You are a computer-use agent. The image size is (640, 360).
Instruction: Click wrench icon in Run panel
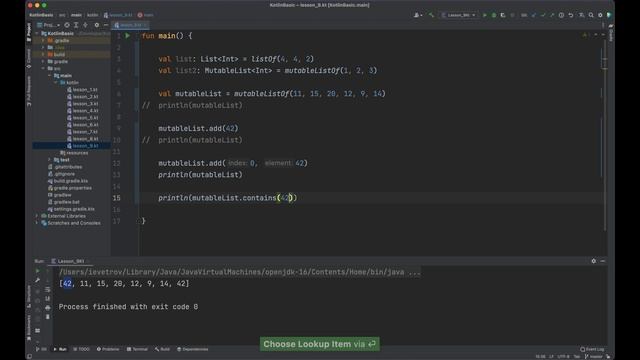(x=38, y=280)
